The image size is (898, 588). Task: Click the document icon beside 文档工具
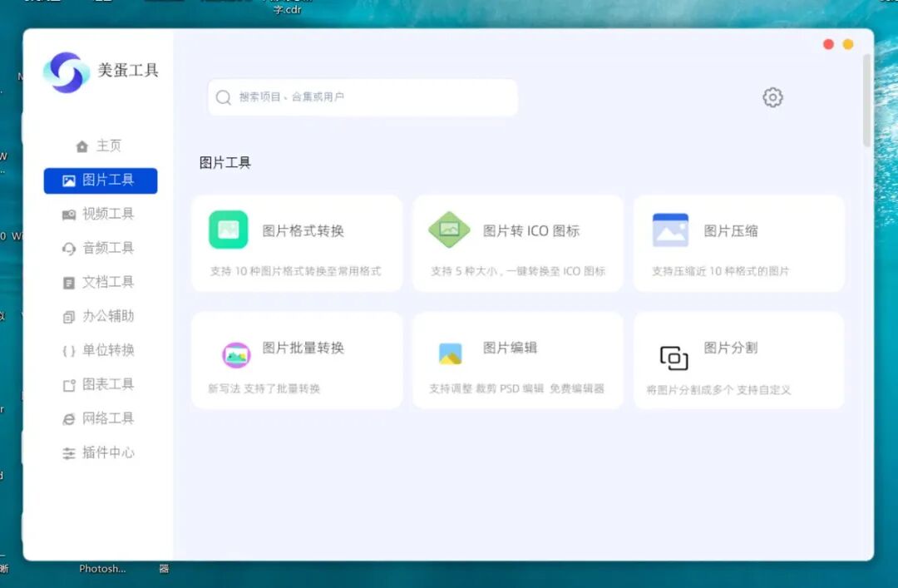[x=69, y=283]
